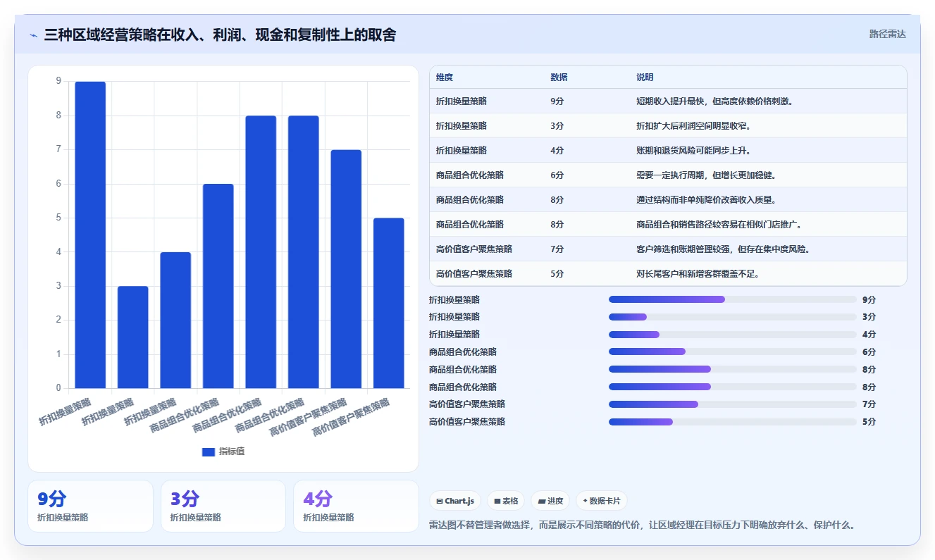Click the Chart.js chip

click(455, 501)
